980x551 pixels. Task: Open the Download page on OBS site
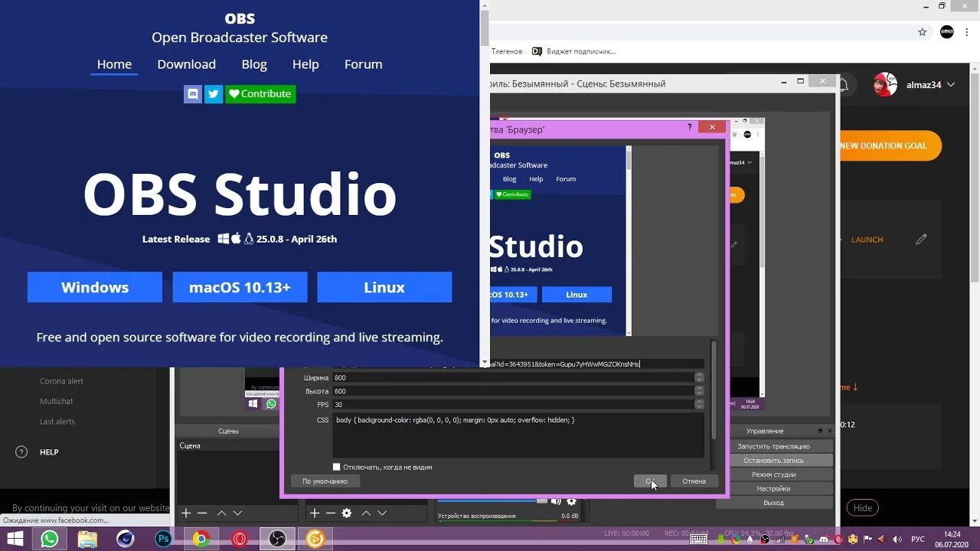[186, 64]
